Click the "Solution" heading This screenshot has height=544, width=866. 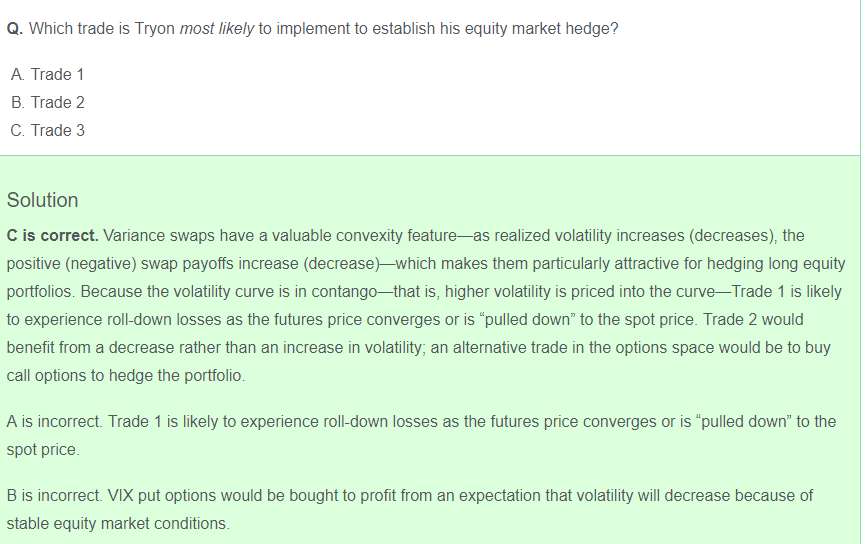pyautogui.click(x=42, y=200)
